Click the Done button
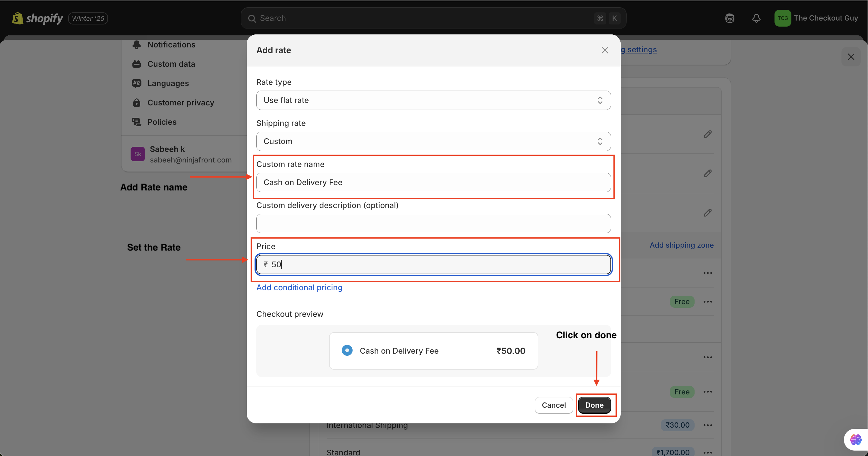This screenshot has width=868, height=456. pos(594,405)
